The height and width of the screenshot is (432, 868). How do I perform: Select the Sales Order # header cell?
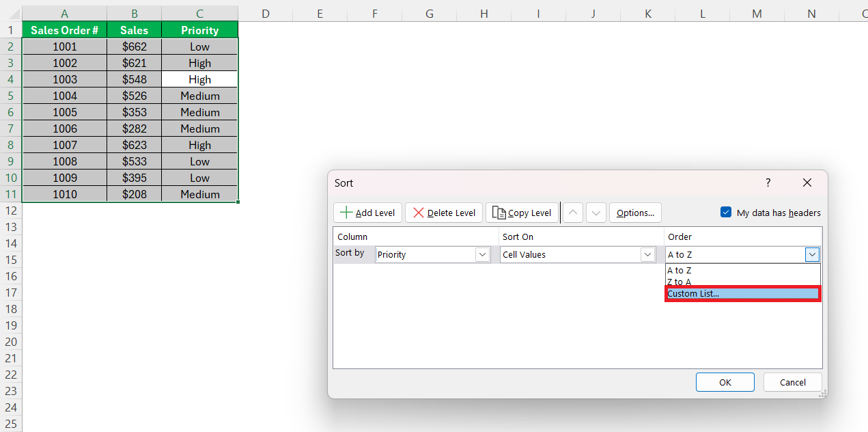coord(65,30)
